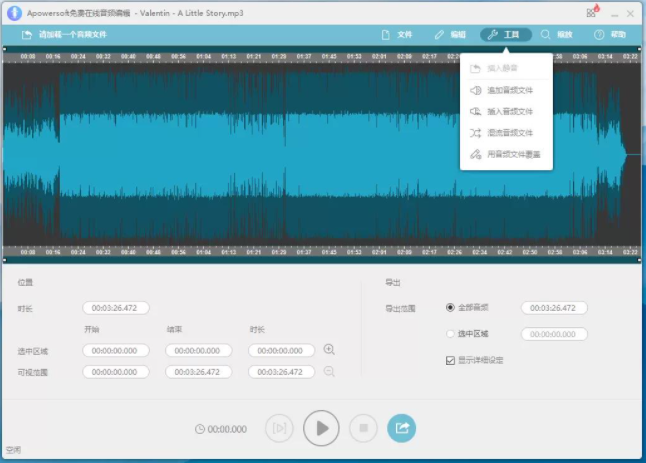
Task: Select 追加音频文件 append audio file
Action: 506,90
